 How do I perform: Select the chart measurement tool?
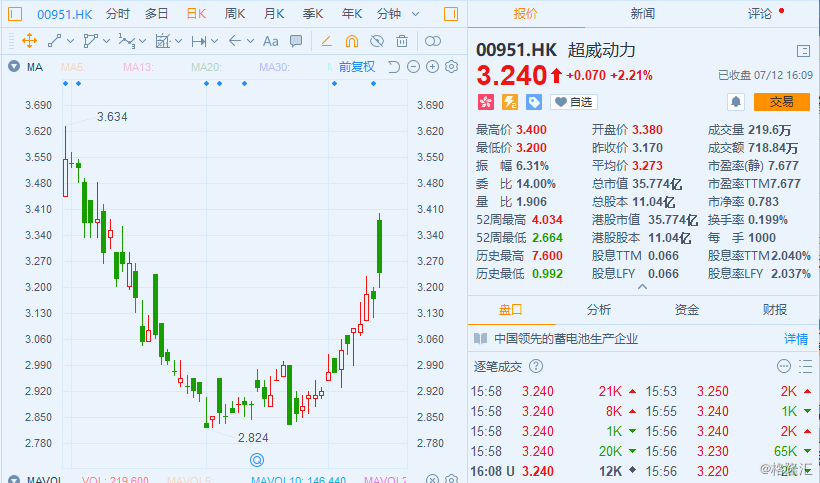coord(163,41)
